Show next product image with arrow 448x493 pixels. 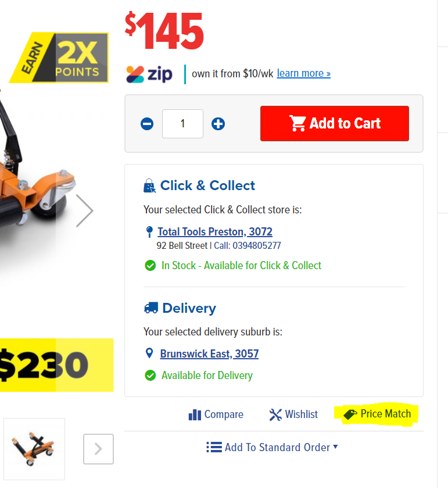pos(84,210)
